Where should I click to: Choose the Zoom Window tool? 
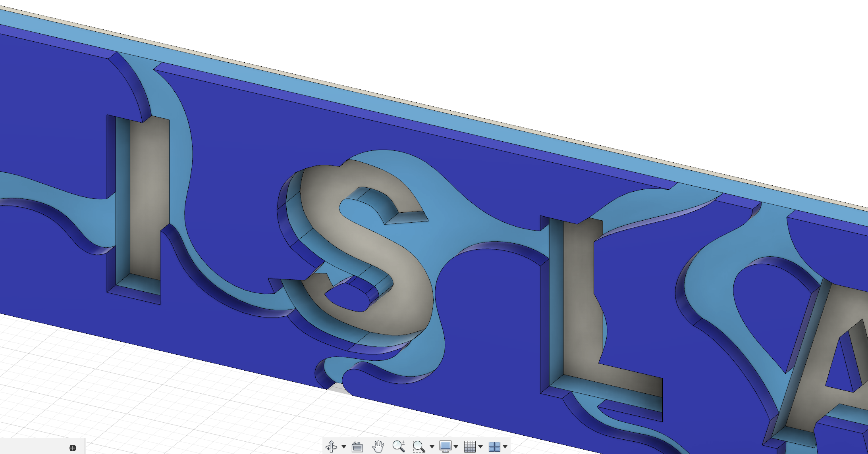click(419, 446)
